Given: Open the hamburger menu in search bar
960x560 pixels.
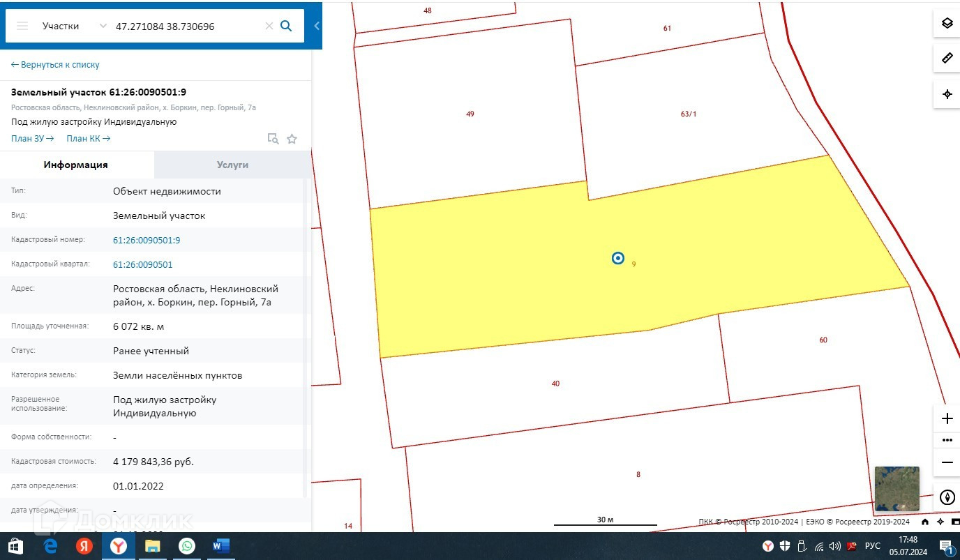Looking at the screenshot, I should coord(22,26).
